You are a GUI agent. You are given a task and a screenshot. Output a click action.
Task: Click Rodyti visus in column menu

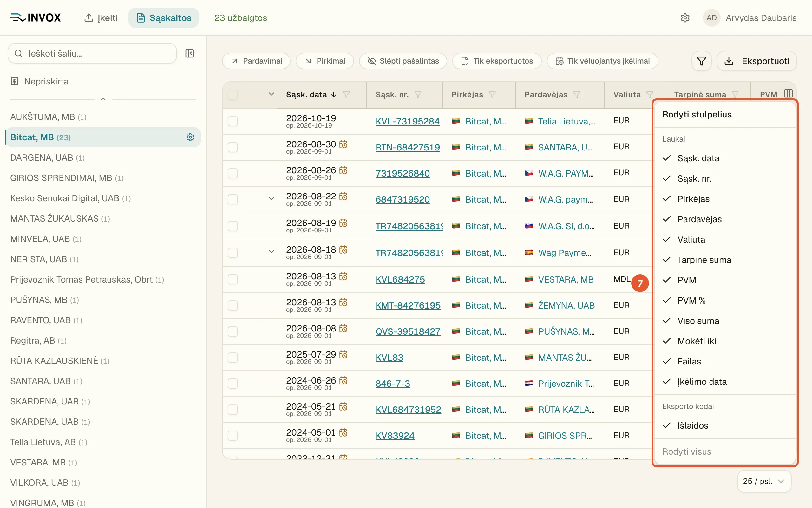click(x=687, y=451)
